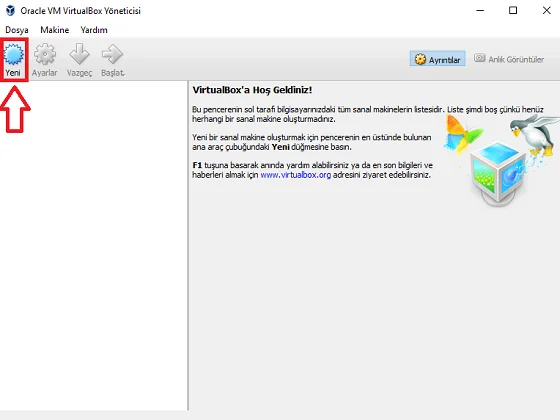Viewport: 560px width, 420px height.
Task: Open the Yardım menu
Action: 94,30
